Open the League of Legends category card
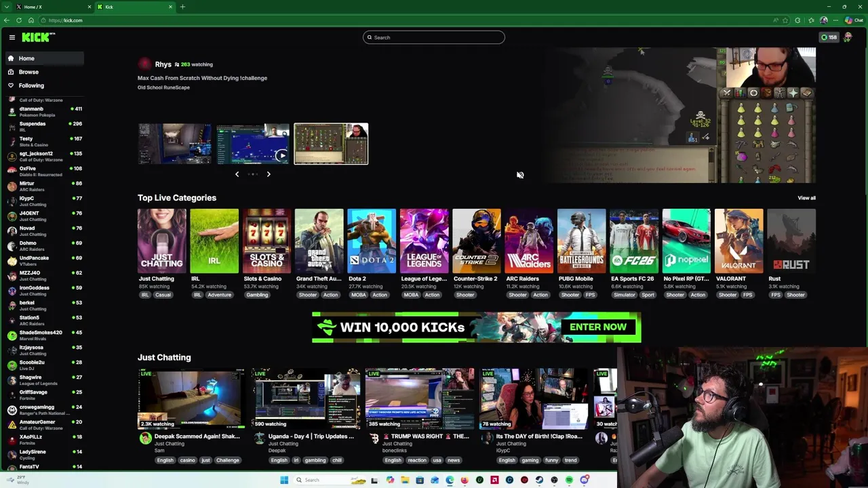 [425, 241]
